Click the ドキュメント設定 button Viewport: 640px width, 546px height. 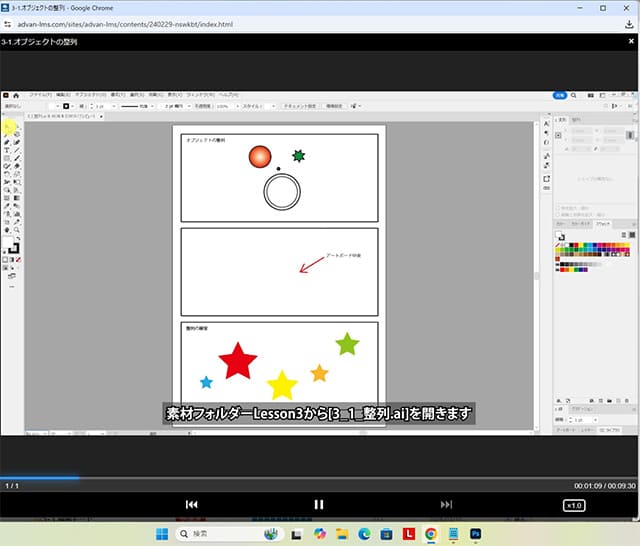(300, 105)
